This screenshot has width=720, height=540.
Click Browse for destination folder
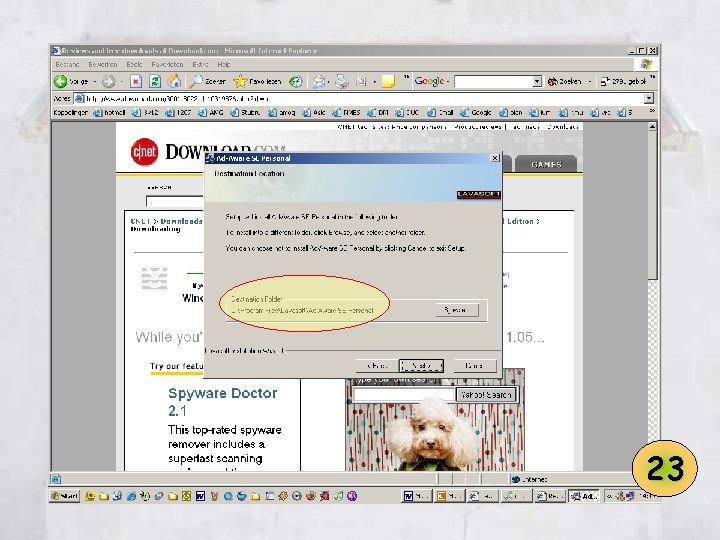[x=456, y=310]
